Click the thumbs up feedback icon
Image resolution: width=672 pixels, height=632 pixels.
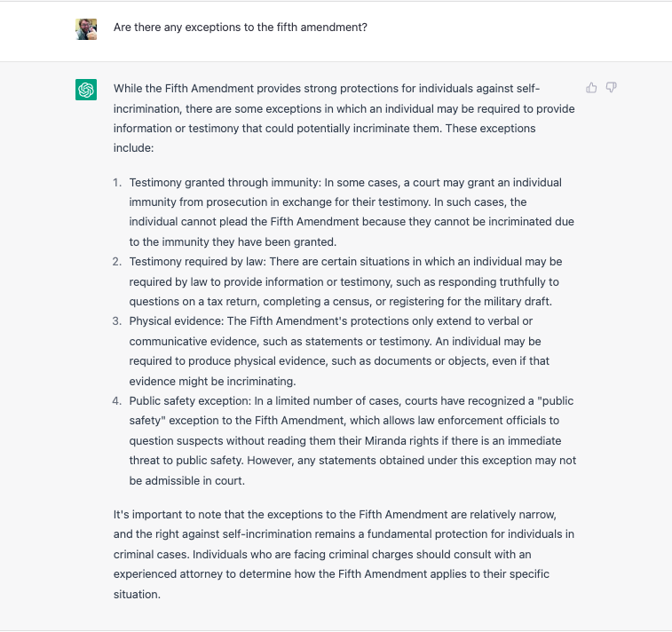tap(591, 88)
